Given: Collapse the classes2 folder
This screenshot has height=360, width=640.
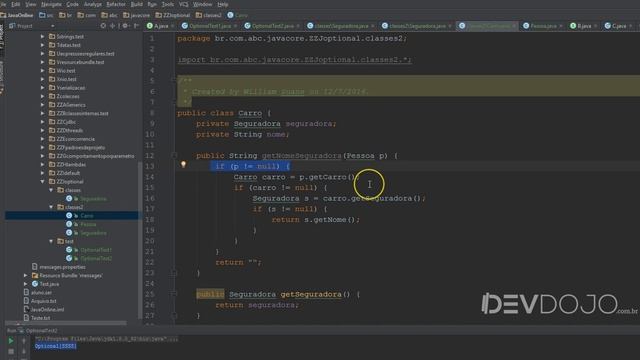Looking at the screenshot, I should pyautogui.click(x=51, y=207).
